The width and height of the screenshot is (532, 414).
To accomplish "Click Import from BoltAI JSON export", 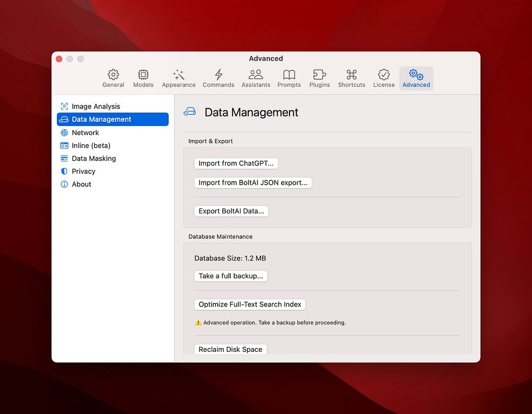I will pyautogui.click(x=253, y=183).
